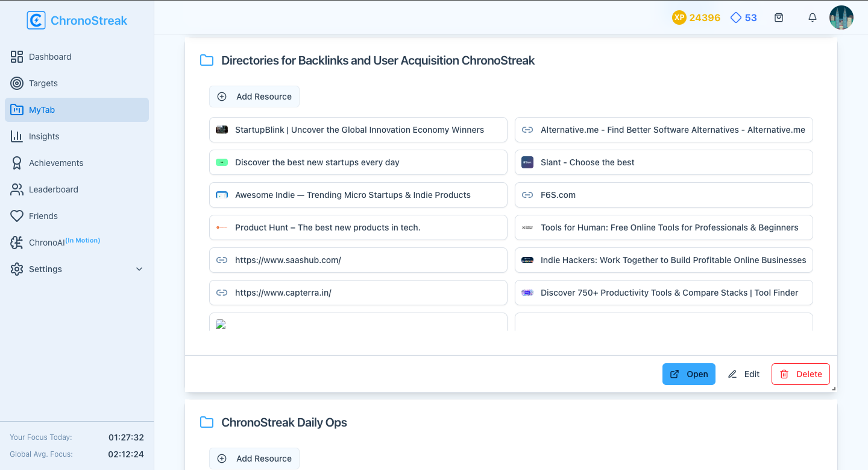Go to Dashboard in sidebar
The image size is (868, 470).
point(50,57)
